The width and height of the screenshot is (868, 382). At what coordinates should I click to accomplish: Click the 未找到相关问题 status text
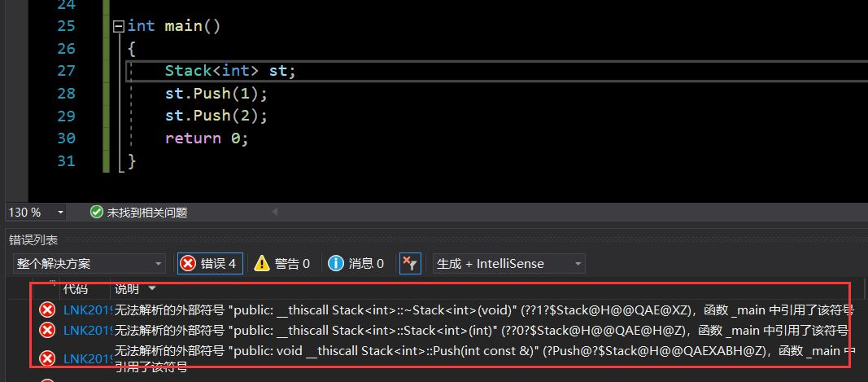pyautogui.click(x=146, y=213)
